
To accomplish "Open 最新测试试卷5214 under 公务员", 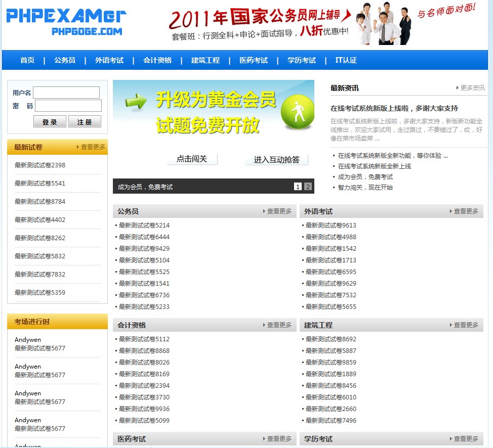I will pos(144,225).
